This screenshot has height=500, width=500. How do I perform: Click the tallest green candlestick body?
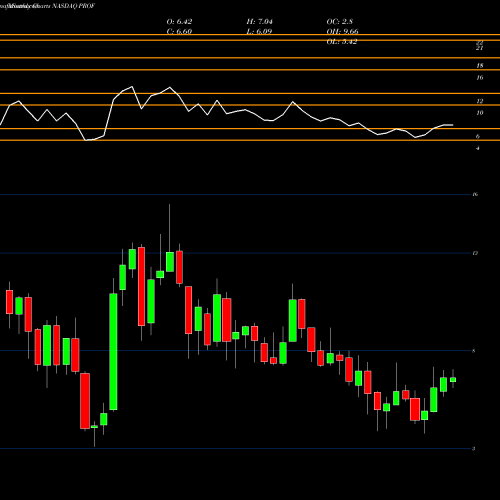pos(113,352)
